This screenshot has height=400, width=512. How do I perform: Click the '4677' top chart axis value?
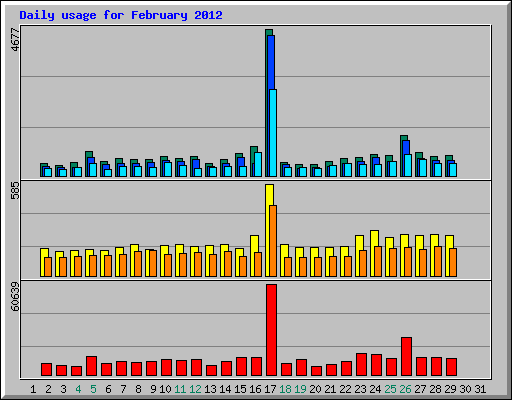[15, 40]
